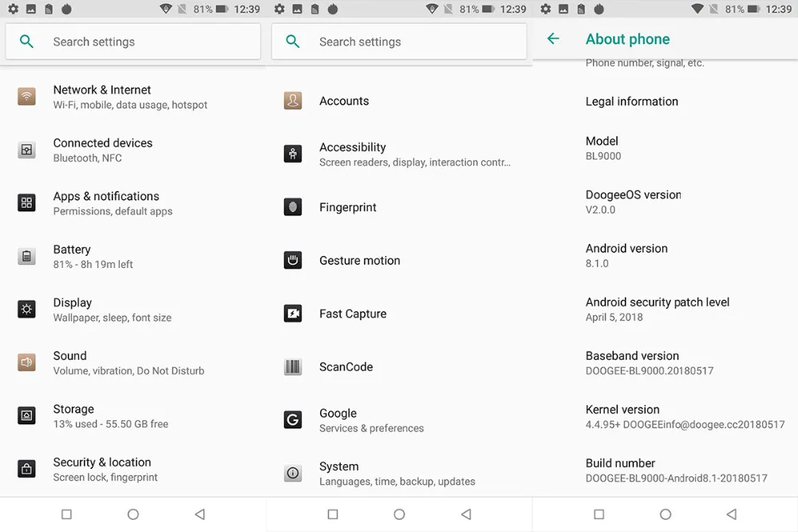Open System languages, time, backup label
The height and width of the screenshot is (532, 798).
pyautogui.click(x=397, y=474)
